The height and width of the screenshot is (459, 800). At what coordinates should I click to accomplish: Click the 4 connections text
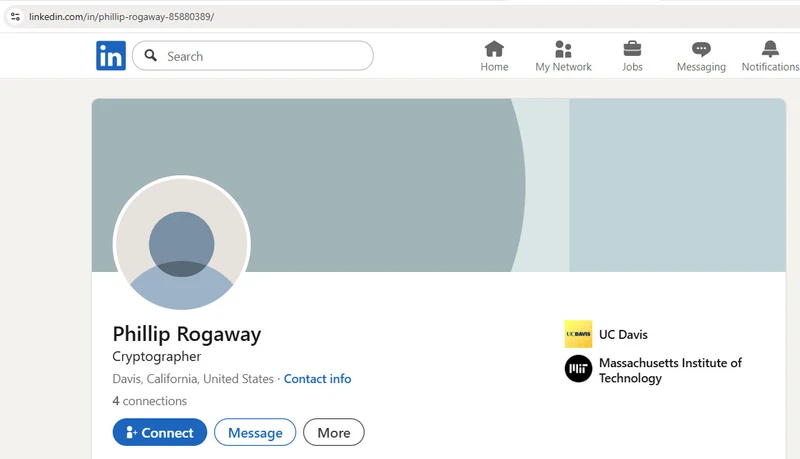149,401
